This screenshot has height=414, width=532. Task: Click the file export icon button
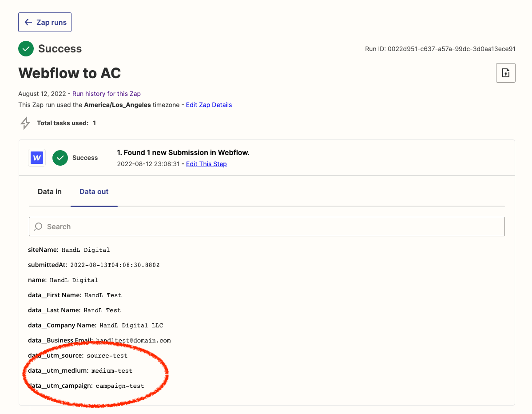[505, 73]
